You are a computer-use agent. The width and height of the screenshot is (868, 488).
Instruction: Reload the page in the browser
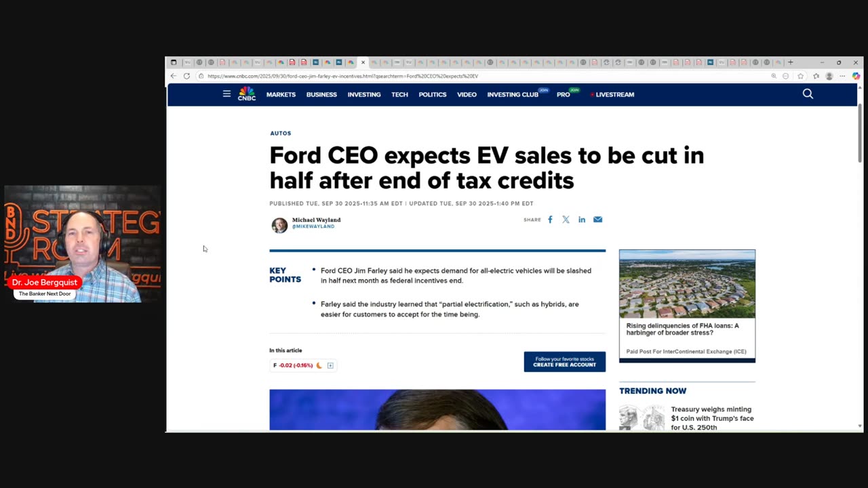click(x=186, y=76)
